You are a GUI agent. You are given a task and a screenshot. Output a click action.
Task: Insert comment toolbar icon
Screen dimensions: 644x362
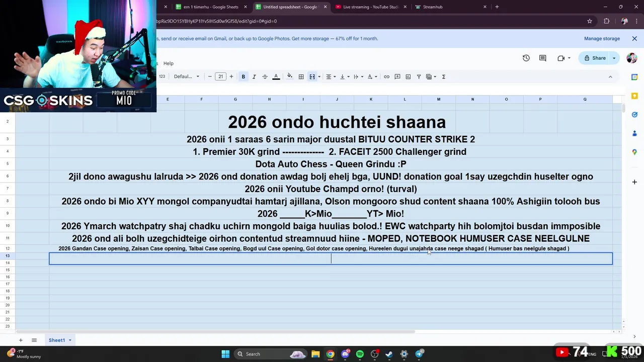click(397, 76)
